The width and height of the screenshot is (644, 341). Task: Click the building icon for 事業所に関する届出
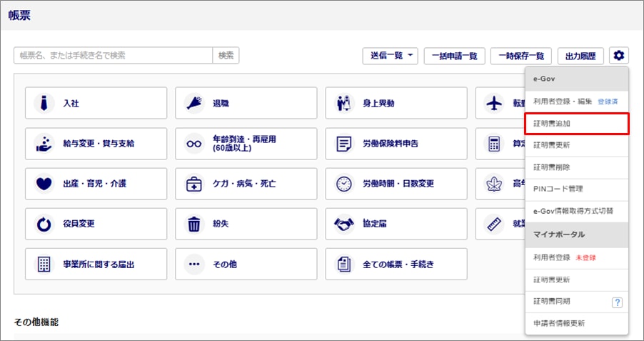click(44, 264)
